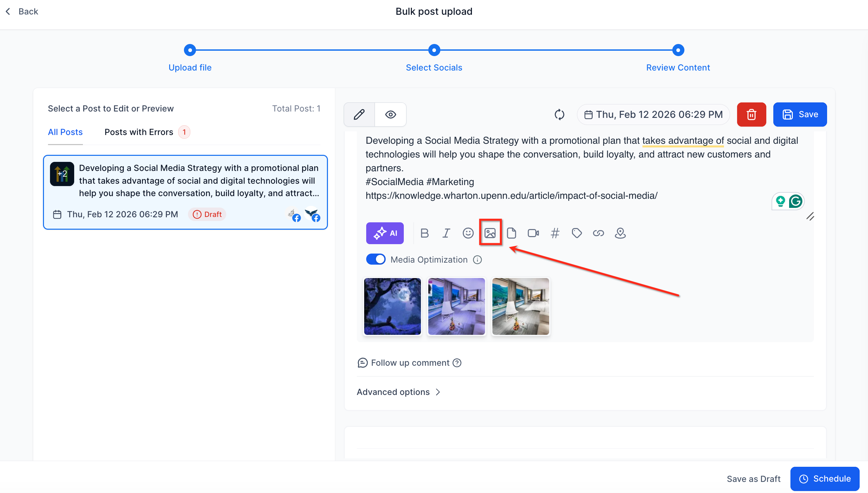Open the emoji picker
This screenshot has height=493, width=868.
[x=468, y=233]
